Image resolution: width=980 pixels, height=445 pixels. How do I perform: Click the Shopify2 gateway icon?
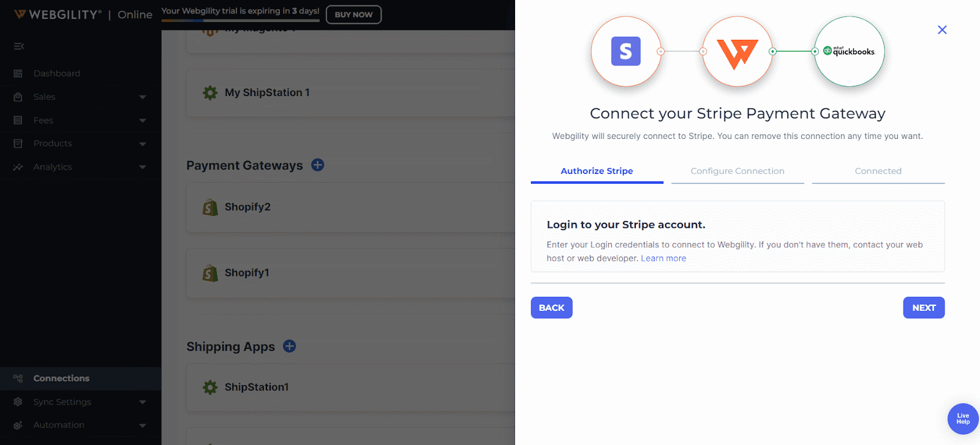210,208
